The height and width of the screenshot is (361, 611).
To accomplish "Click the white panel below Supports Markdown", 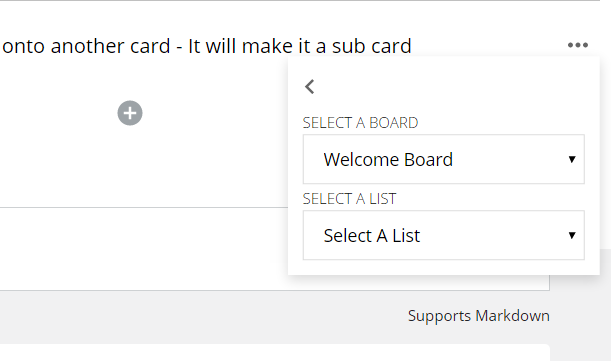I will [x=273, y=352].
